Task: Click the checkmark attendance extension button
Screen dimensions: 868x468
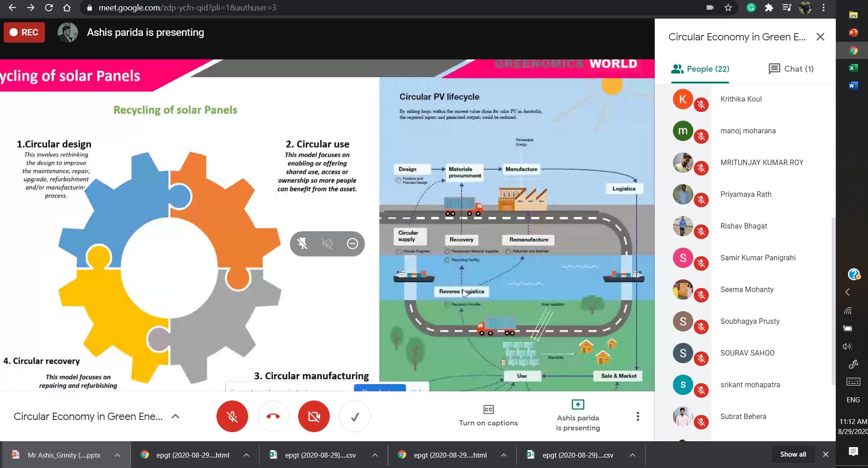Action: [355, 416]
